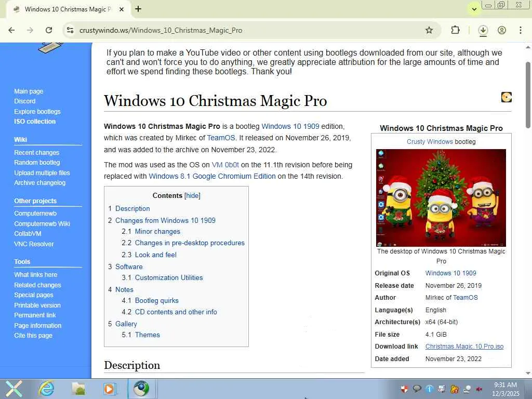This screenshot has width=532, height=399.
Task: Open Upload multiple files link
Action: (42, 172)
